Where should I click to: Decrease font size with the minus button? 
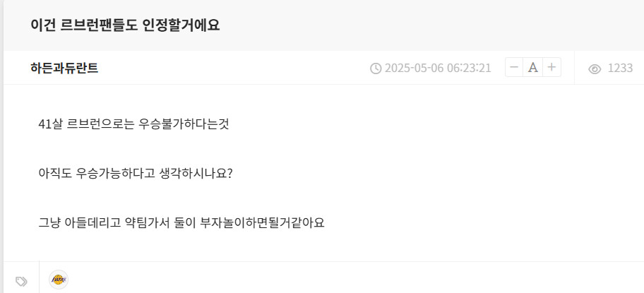514,68
